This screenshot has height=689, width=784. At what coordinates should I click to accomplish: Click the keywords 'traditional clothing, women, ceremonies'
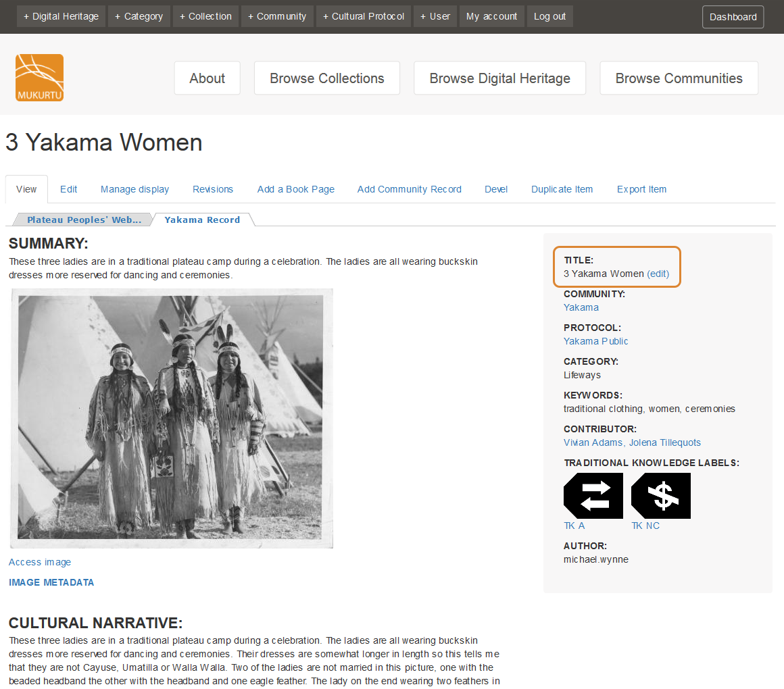[x=649, y=409]
